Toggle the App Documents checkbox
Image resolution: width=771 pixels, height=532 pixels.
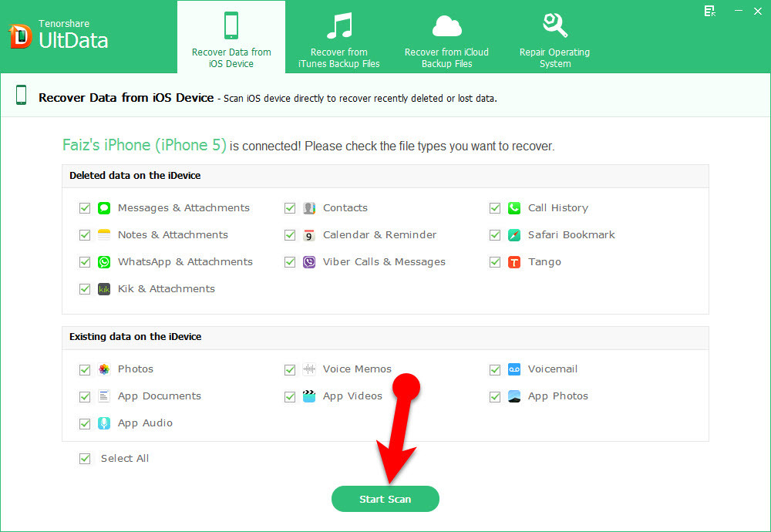(85, 396)
